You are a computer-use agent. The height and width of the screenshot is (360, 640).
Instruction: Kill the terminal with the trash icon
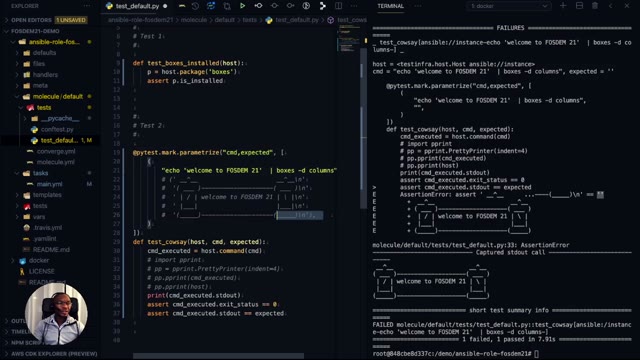(x=595, y=6)
